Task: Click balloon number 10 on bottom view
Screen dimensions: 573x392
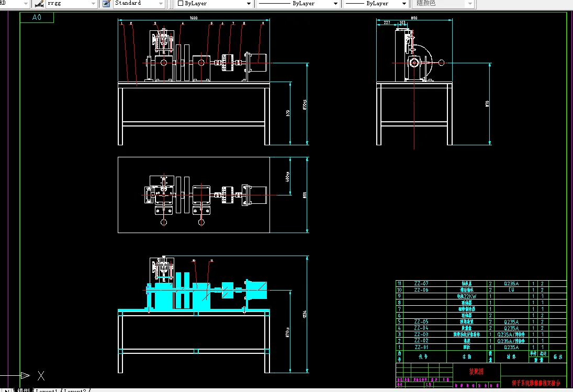Action: point(194,261)
